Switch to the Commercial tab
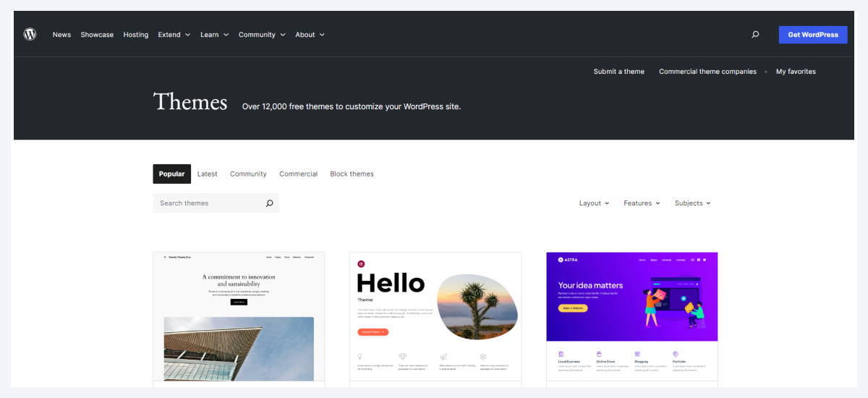868x398 pixels. [x=299, y=174]
